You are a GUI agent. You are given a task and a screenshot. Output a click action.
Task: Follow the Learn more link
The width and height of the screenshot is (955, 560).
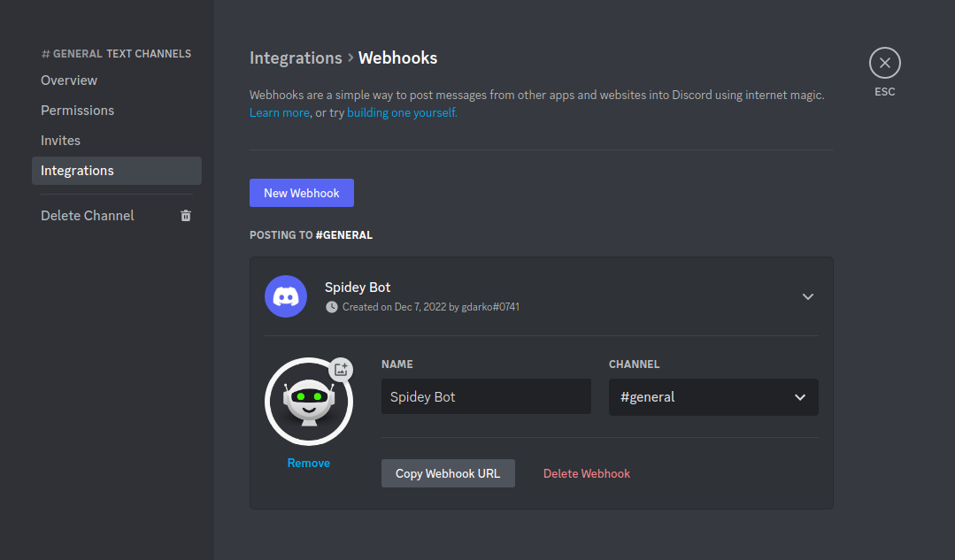pyautogui.click(x=279, y=113)
